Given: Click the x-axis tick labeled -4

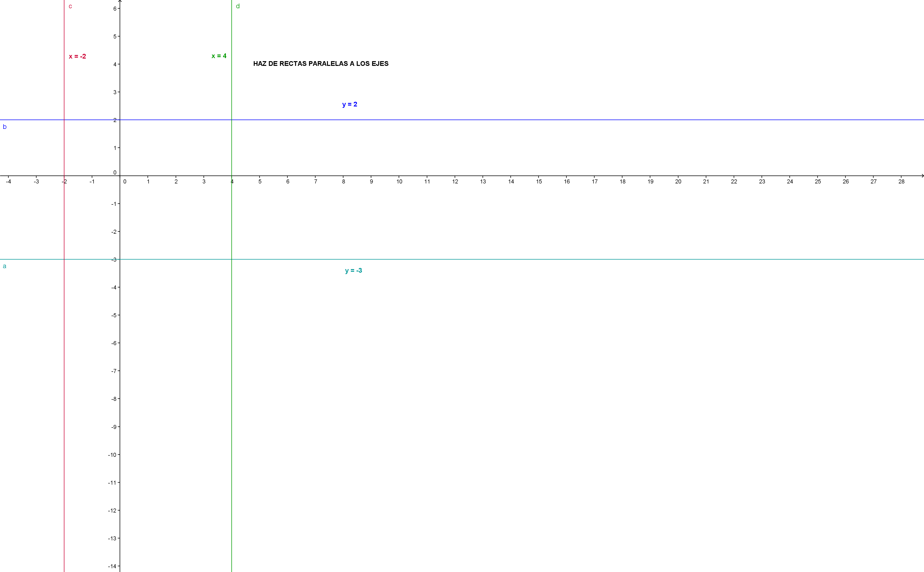Looking at the screenshot, I should (8, 181).
